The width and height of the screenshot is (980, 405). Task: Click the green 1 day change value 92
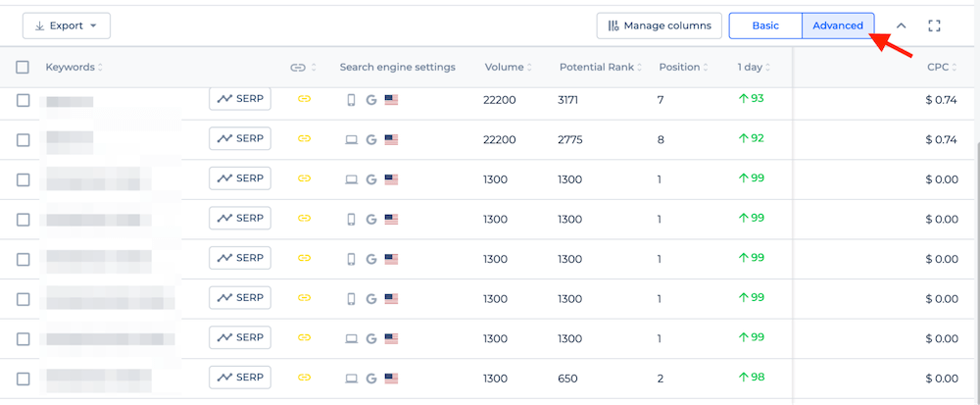coord(752,138)
